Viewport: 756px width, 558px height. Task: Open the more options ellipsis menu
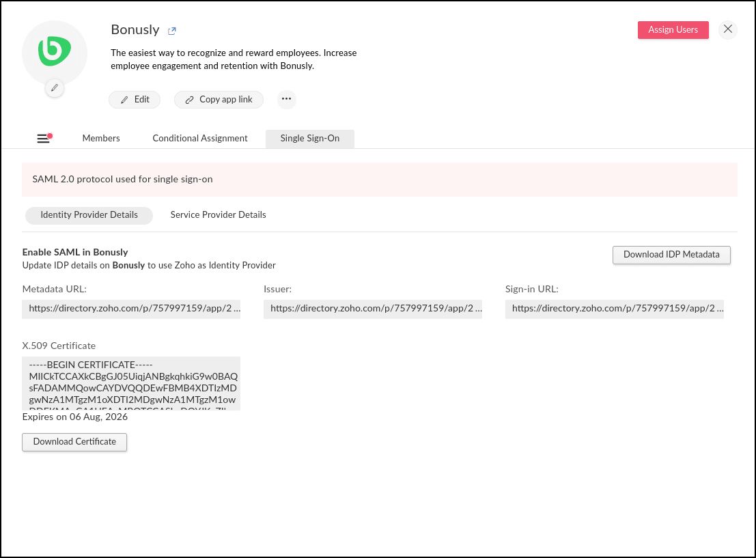click(x=286, y=99)
